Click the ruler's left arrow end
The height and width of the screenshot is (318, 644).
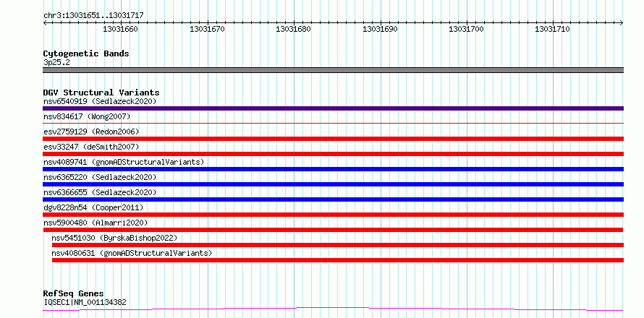[44, 23]
